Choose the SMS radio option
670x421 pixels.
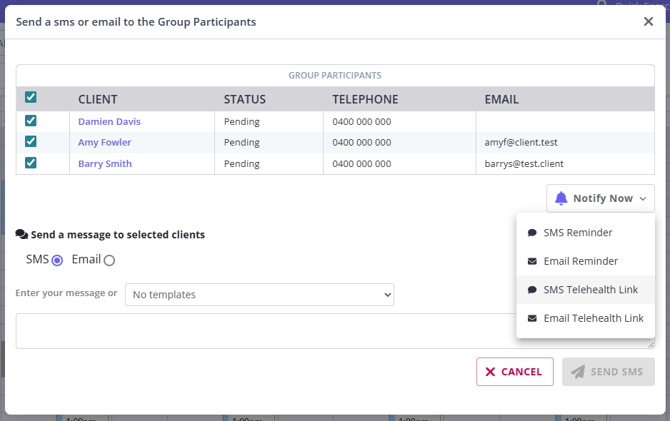(57, 260)
